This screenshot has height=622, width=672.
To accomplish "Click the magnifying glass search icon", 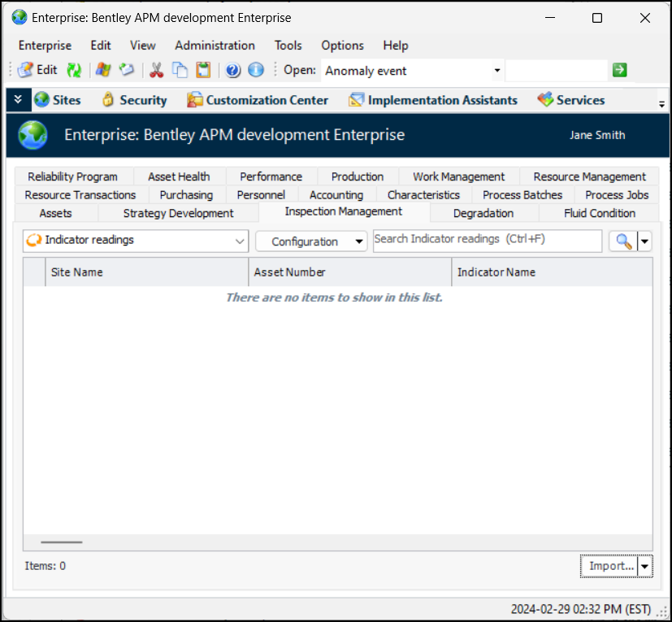I will [x=623, y=241].
